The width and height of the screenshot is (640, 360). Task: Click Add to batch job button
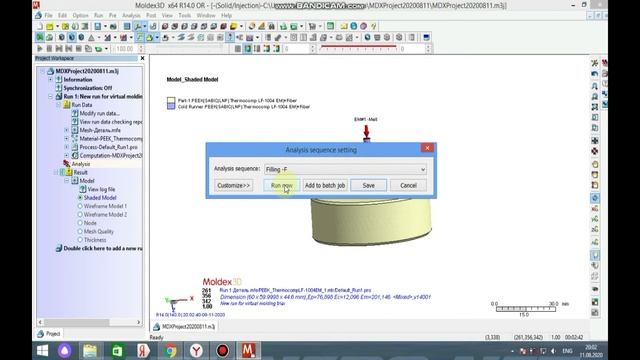tap(325, 185)
